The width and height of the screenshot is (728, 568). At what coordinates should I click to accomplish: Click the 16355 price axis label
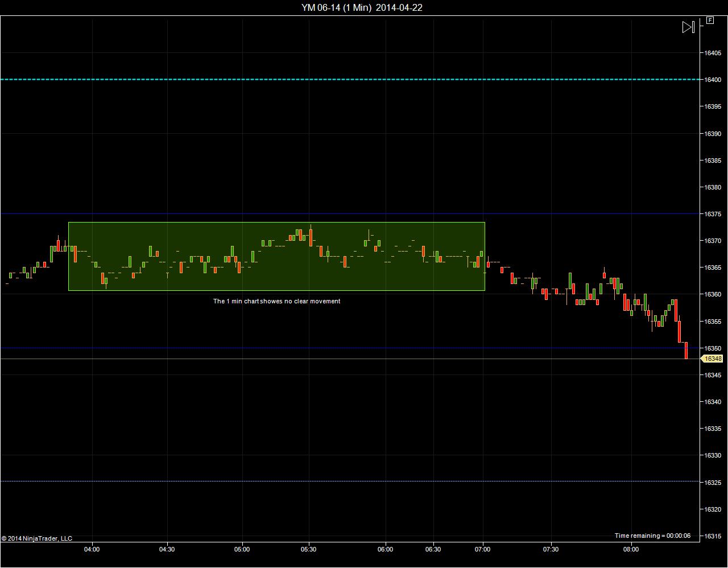click(x=713, y=322)
